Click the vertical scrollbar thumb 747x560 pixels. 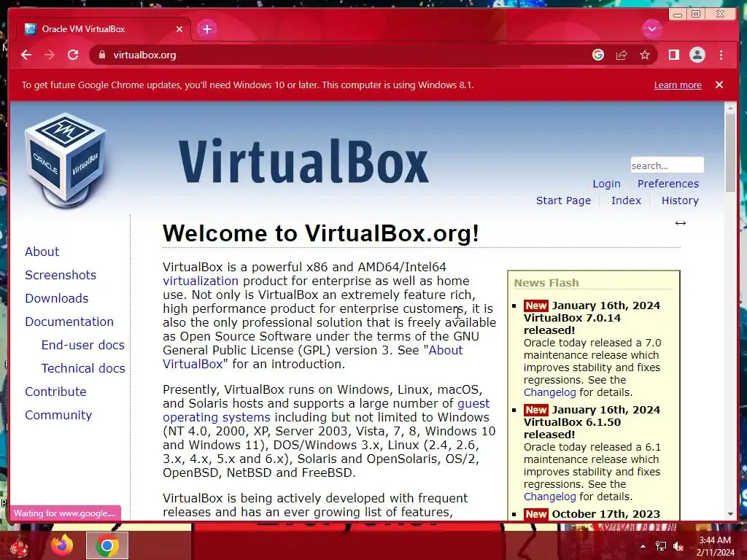730,153
